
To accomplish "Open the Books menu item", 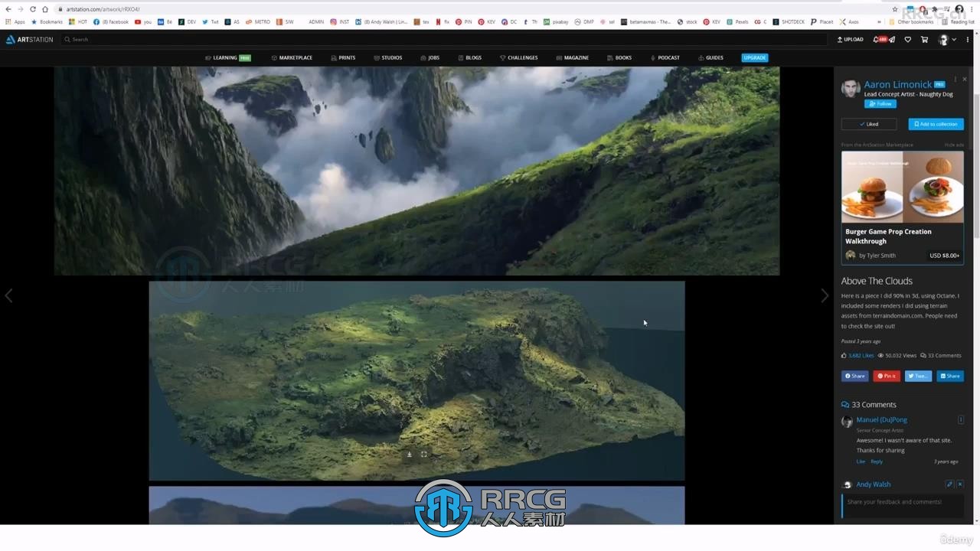I will pos(619,57).
